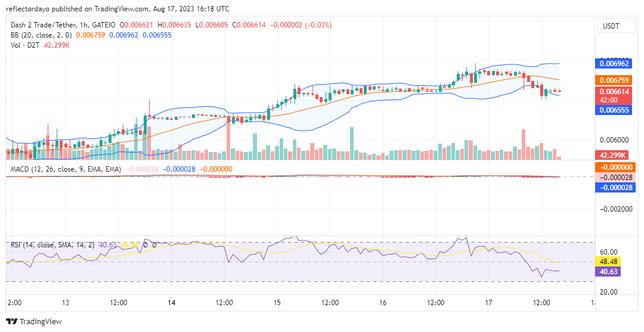644x332 pixels.
Task: Click the TradingView logo at bottom left
Action: [x=33, y=321]
